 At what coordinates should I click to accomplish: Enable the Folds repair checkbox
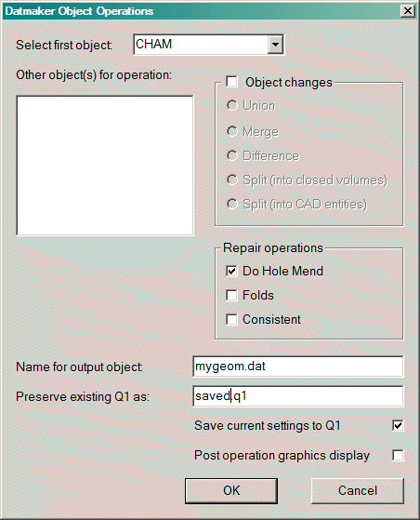coord(231,295)
